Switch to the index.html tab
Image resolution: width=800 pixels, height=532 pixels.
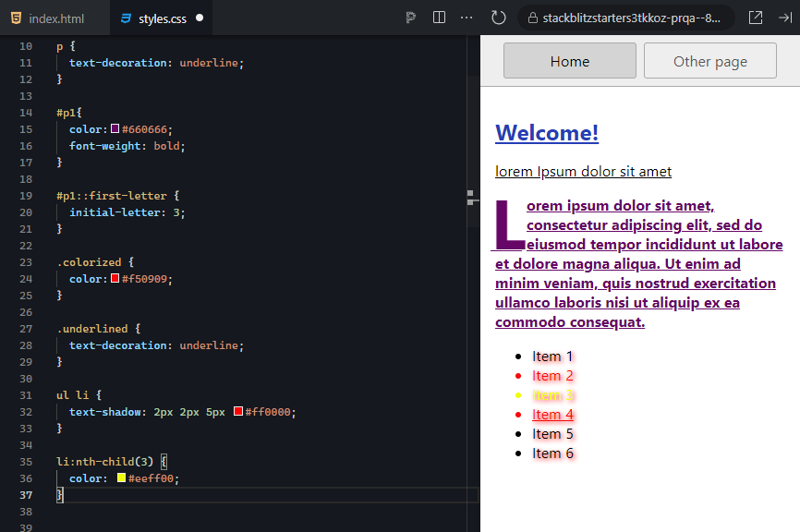[x=55, y=17]
